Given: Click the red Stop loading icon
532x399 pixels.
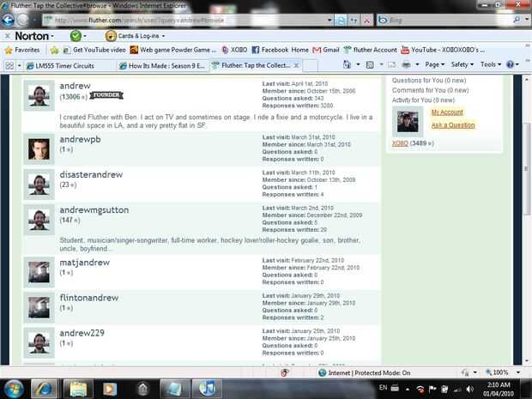Looking at the screenshot, I should (366, 21).
